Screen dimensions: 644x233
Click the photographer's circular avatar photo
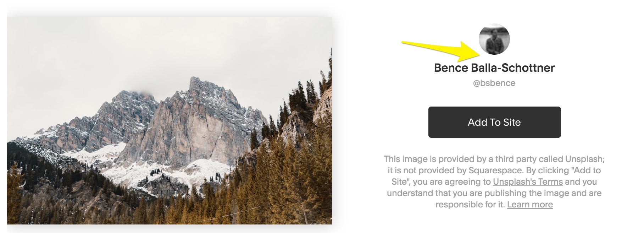tap(494, 39)
